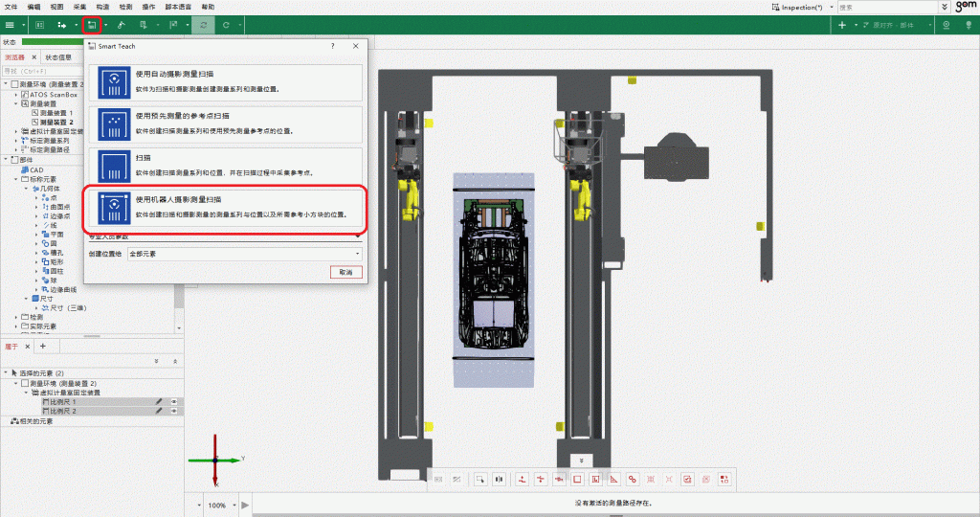Click 取消 button in Smart Teach dialog
980x517 pixels.
point(345,272)
